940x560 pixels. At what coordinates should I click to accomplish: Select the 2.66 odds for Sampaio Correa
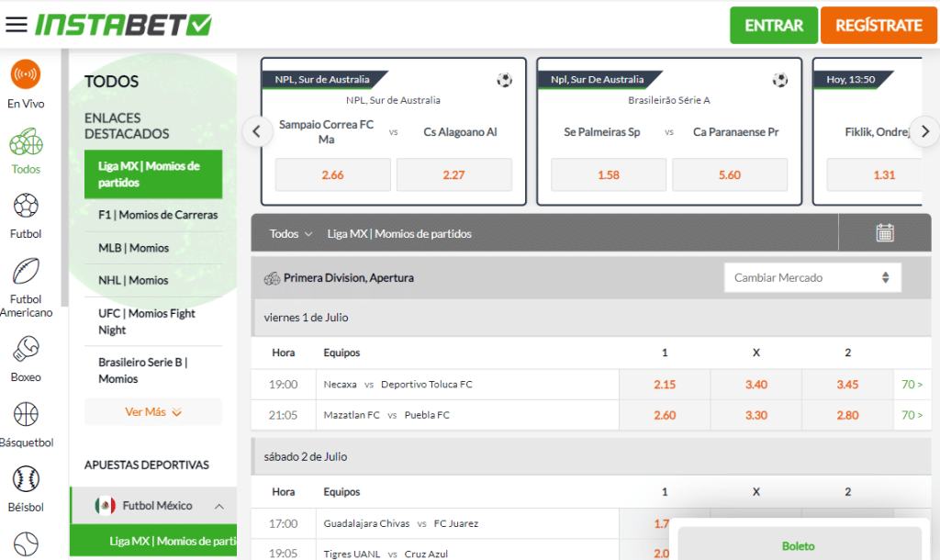click(332, 174)
